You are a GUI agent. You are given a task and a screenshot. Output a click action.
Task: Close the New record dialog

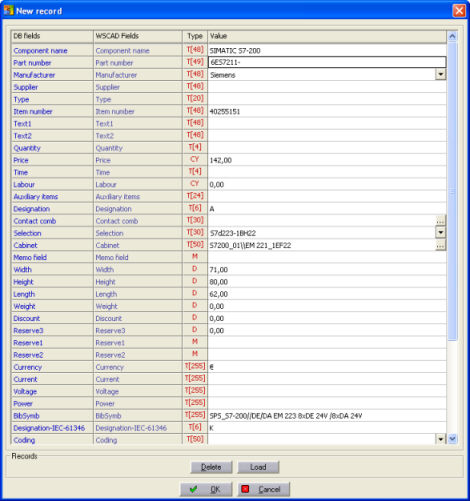tap(459, 10)
